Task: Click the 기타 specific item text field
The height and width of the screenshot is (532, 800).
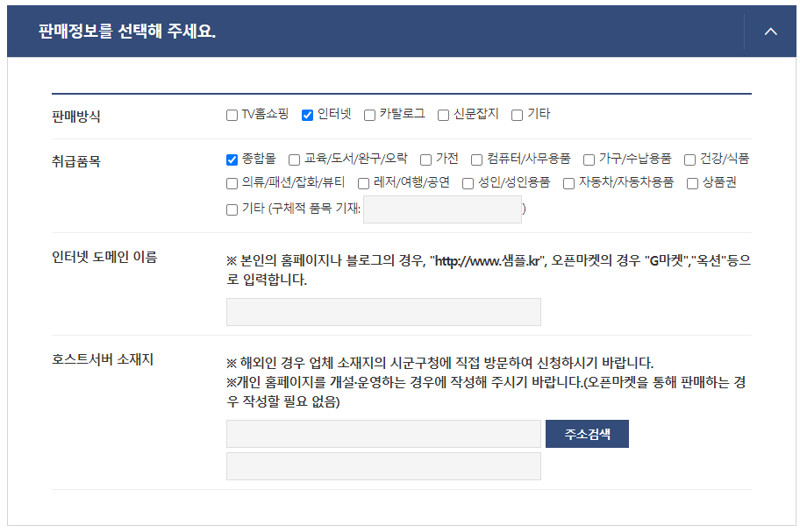Action: click(443, 209)
